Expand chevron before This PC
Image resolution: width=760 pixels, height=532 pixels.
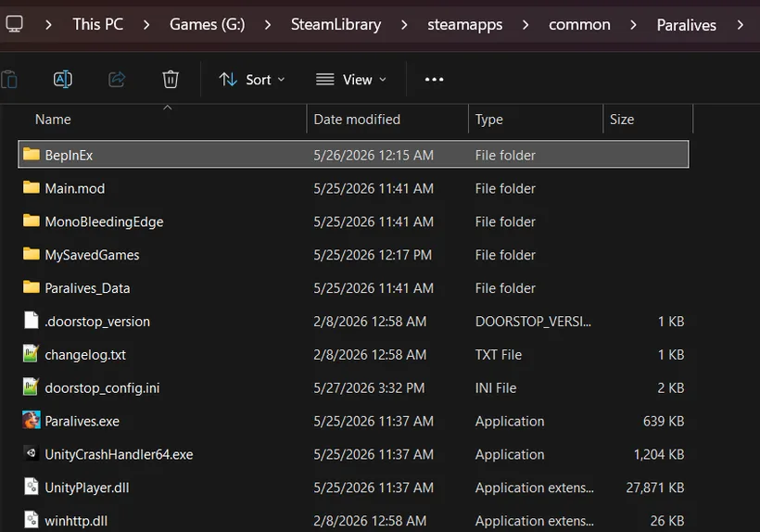tap(48, 25)
